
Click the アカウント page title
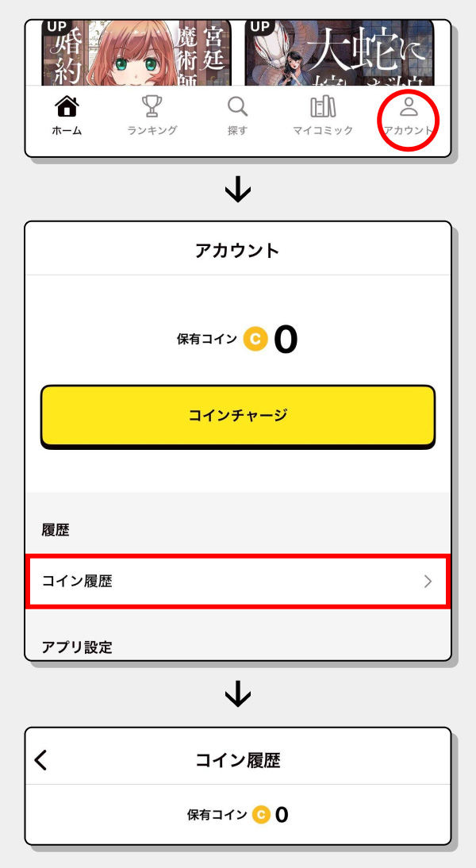click(237, 251)
